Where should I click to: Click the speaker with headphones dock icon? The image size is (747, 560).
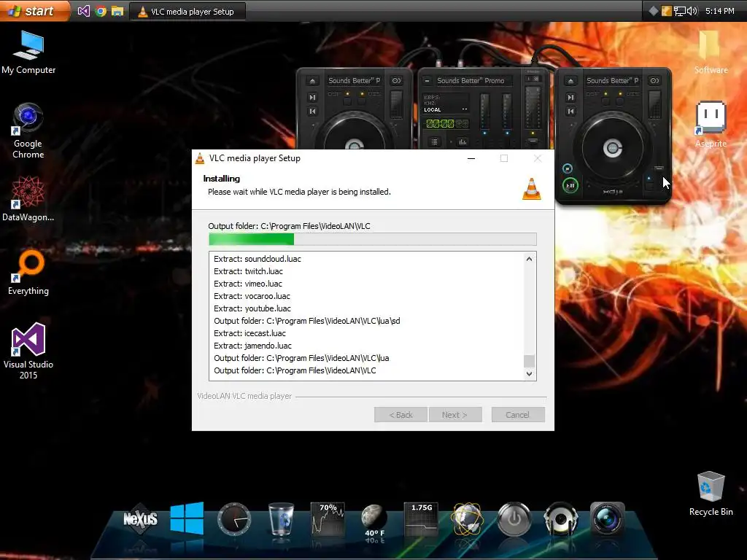[x=561, y=518]
